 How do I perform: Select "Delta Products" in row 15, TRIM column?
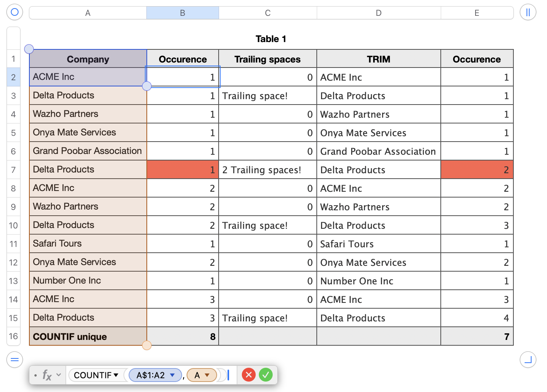(379, 318)
